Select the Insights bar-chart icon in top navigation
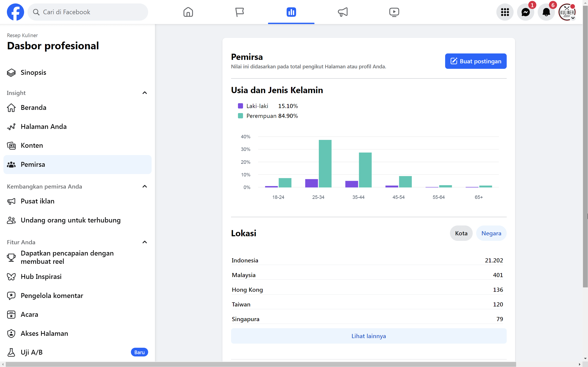This screenshot has height=367, width=588. pyautogui.click(x=291, y=12)
